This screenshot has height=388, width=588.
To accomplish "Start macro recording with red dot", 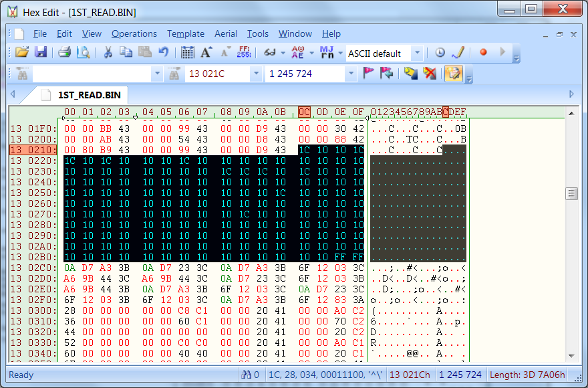I will click(483, 52).
